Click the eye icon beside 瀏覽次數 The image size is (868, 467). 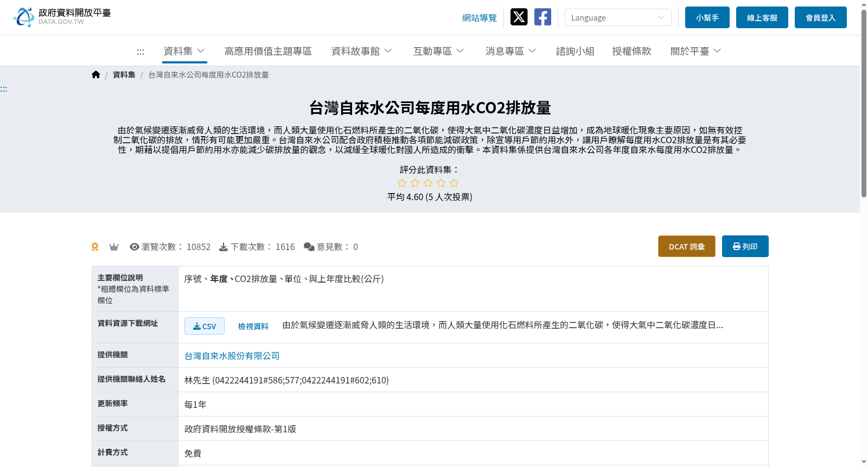[x=135, y=247]
